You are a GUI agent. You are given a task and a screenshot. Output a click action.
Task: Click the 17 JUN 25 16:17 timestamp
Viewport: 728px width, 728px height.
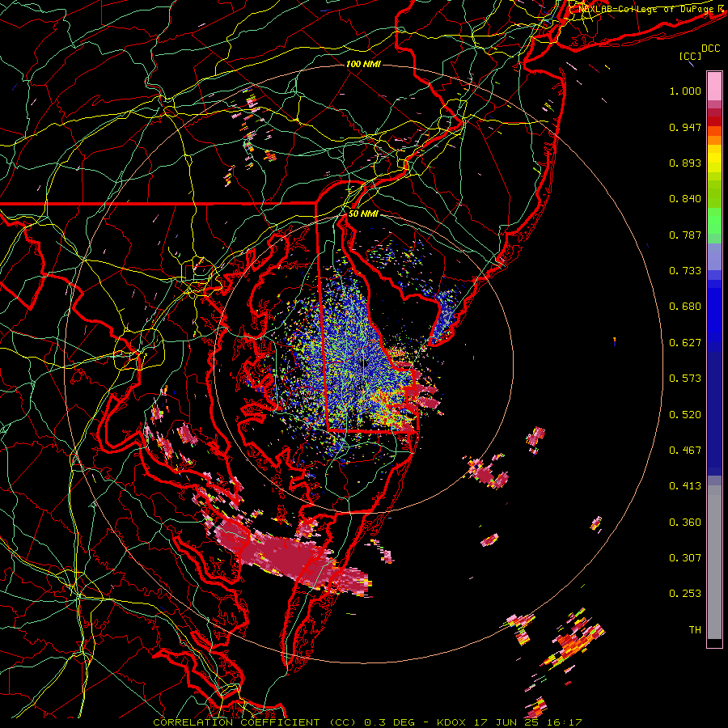tap(528, 722)
